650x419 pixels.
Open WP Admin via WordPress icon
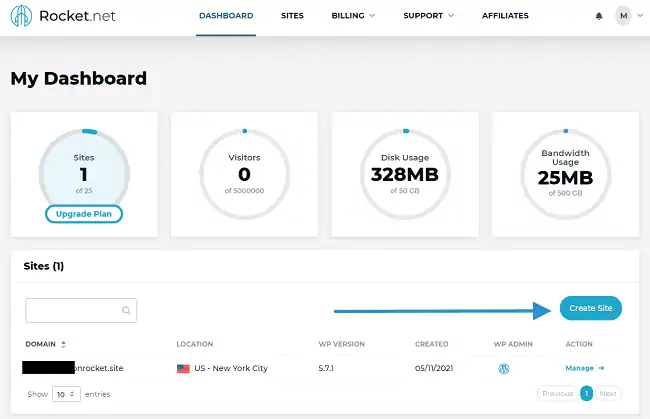coord(504,368)
